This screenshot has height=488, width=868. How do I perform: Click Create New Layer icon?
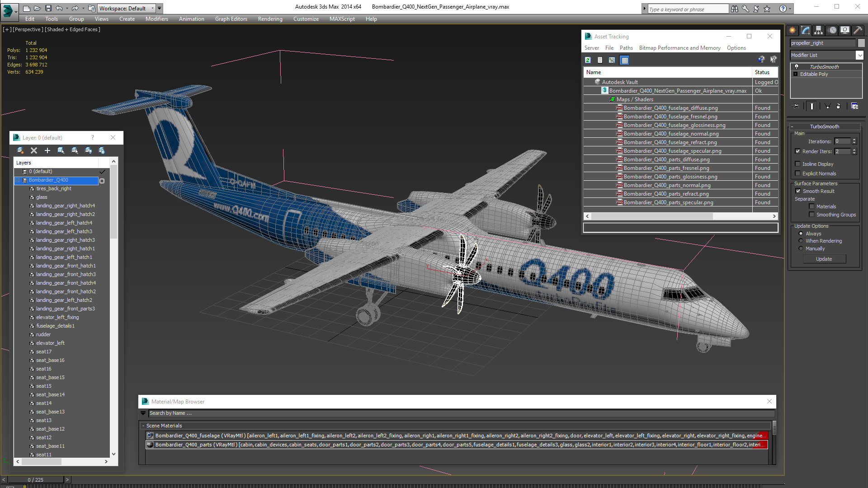[x=20, y=150]
